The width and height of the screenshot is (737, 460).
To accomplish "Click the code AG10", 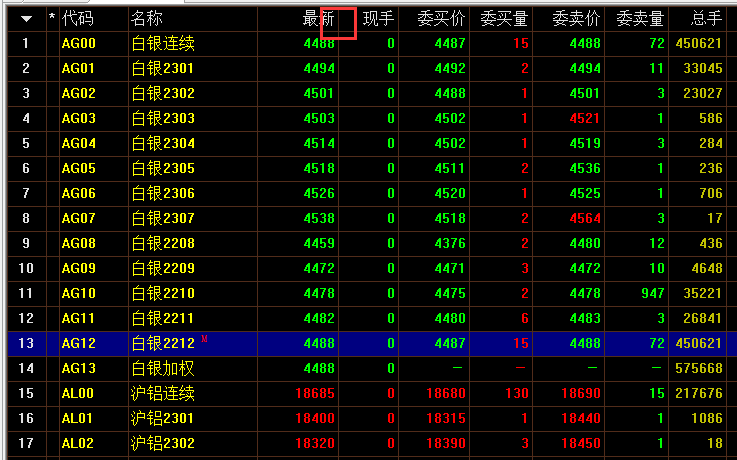I will click(78, 293).
